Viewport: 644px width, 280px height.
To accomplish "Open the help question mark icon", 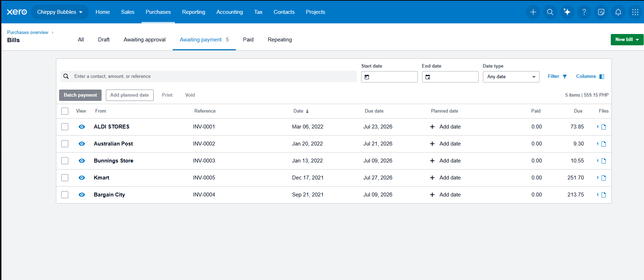I will [584, 12].
